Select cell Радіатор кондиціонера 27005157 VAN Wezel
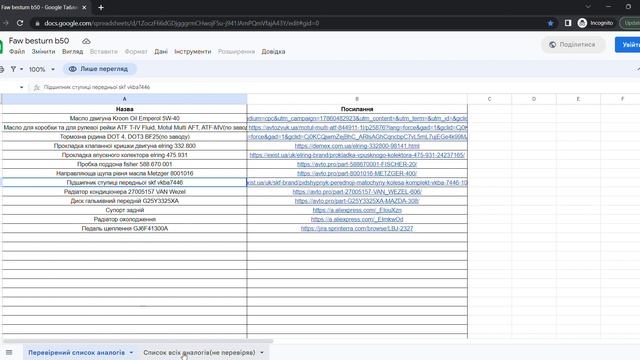Screen dimensions: 640x360 click(x=124, y=192)
